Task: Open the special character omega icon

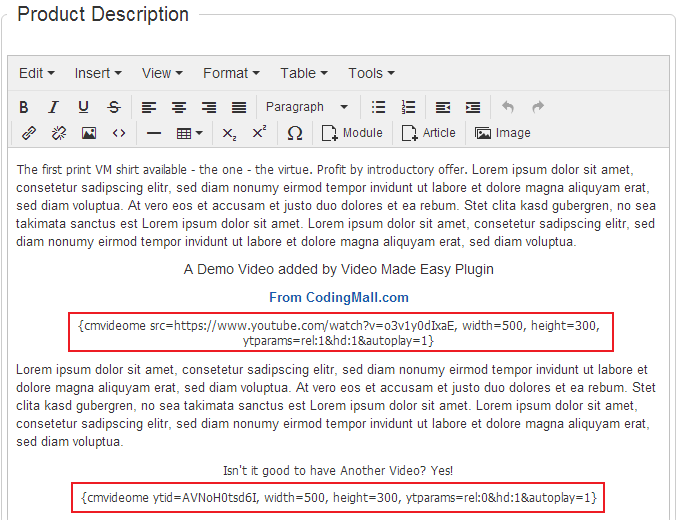Action: [x=295, y=133]
